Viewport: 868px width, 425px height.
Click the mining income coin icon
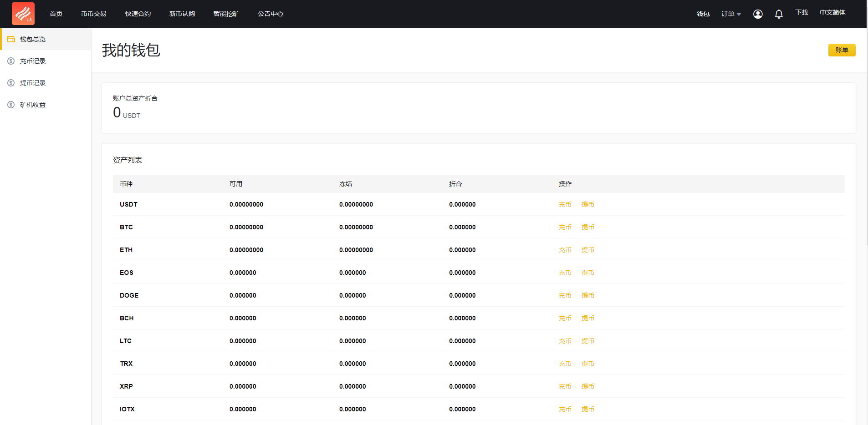pos(11,105)
